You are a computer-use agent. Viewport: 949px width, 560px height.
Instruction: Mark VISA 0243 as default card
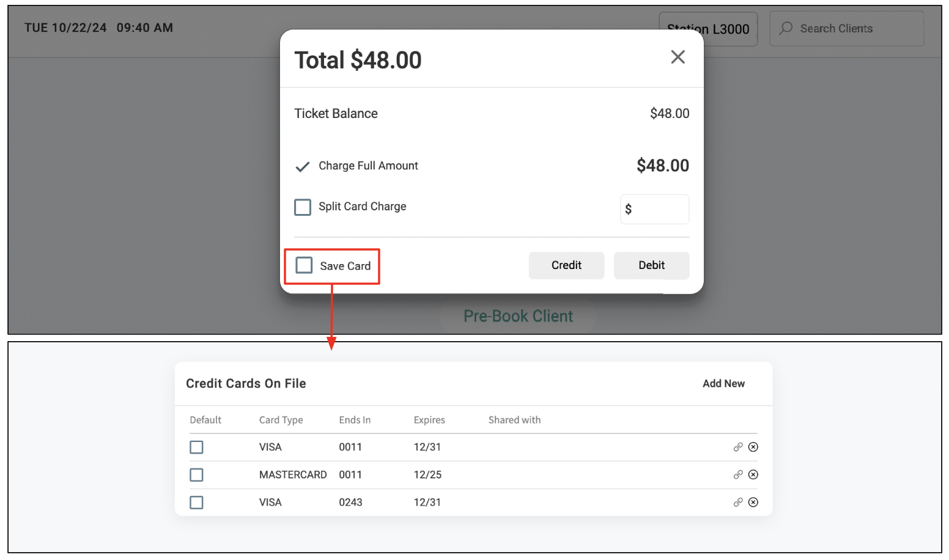(196, 502)
